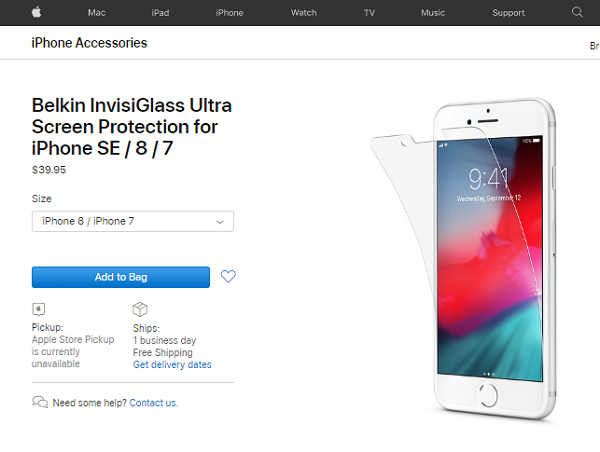This screenshot has height=452, width=600.
Task: Click the Contact us link
Action: coord(153,403)
